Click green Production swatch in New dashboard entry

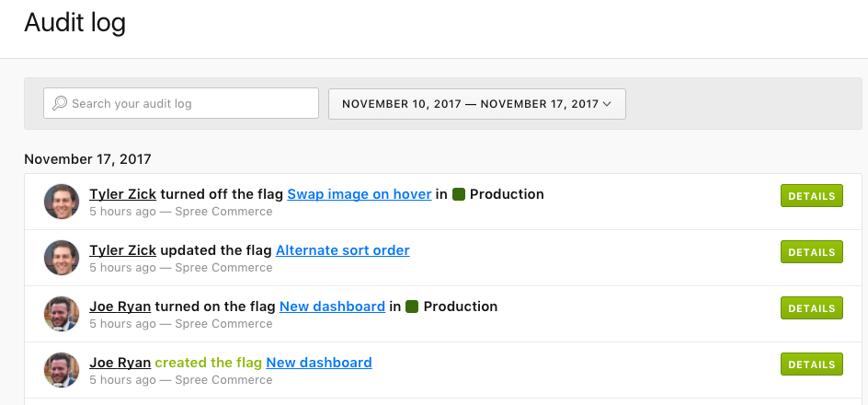tap(412, 307)
